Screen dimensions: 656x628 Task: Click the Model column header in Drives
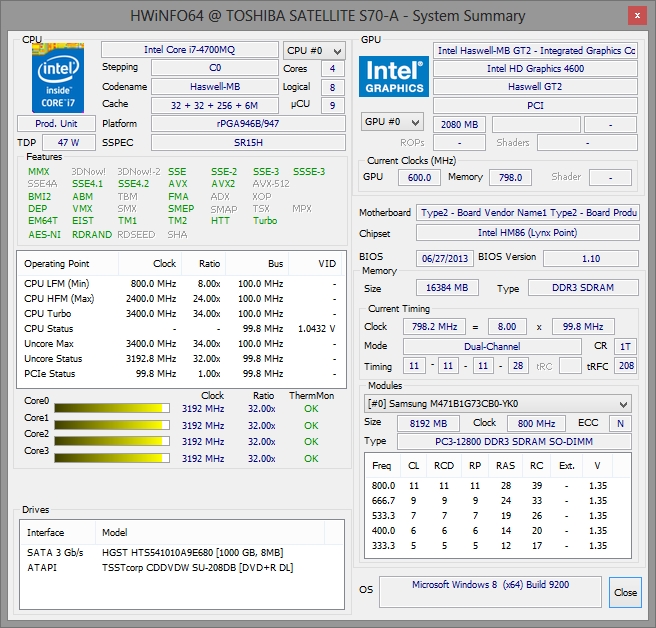pyautogui.click(x=210, y=533)
